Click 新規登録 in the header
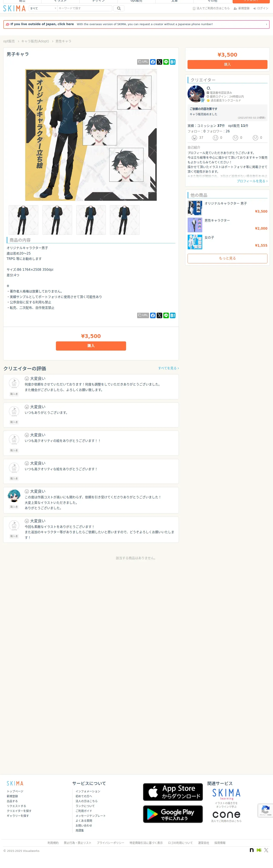The image size is (273, 868). [242, 9]
